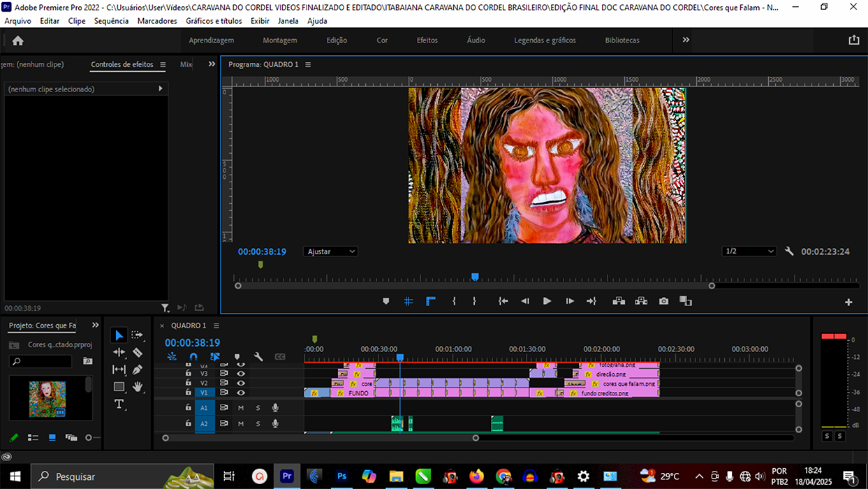
Task: Select the Selection tool arrow
Action: [x=119, y=335]
